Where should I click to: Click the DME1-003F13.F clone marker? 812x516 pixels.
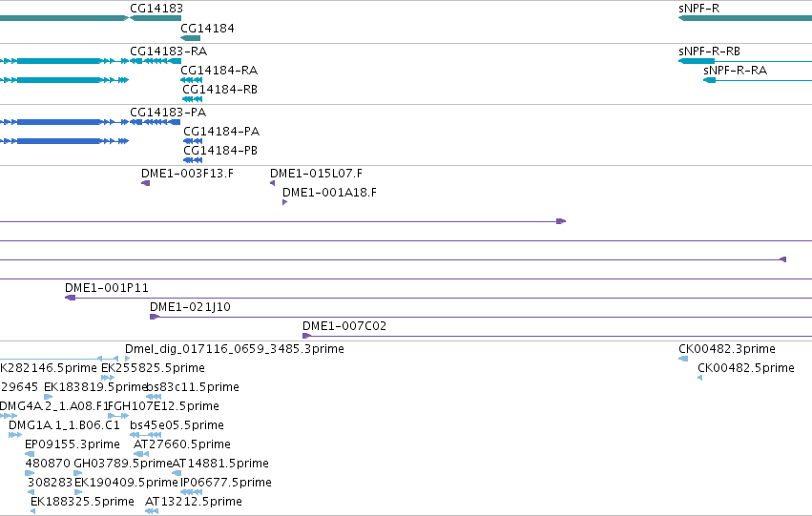pos(146,183)
